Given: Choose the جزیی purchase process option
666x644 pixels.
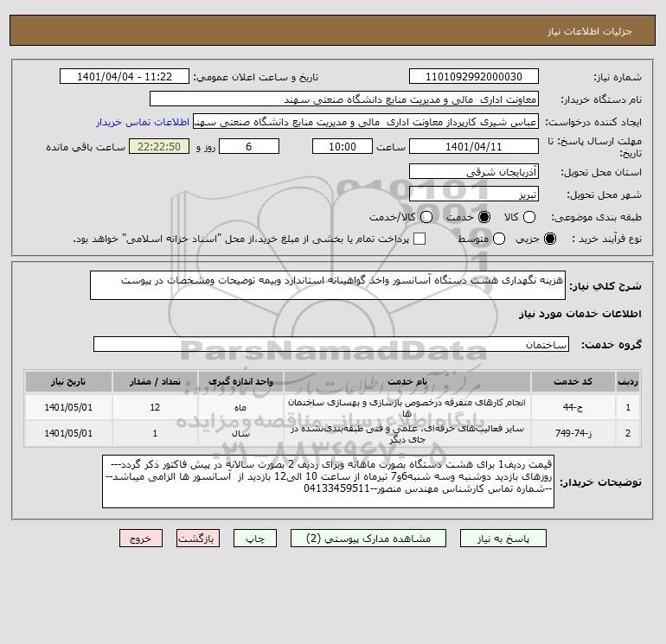Looking at the screenshot, I should tap(549, 239).
